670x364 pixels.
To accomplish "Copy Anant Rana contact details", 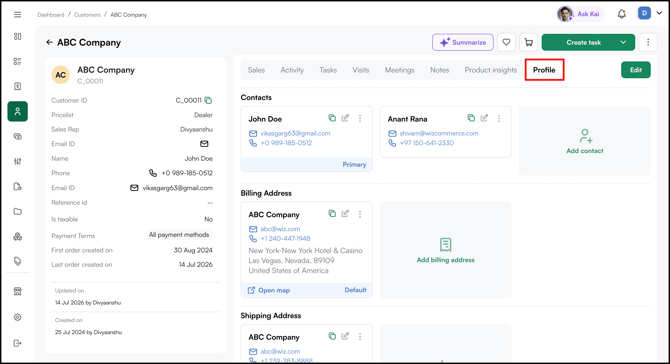I will pos(471,118).
